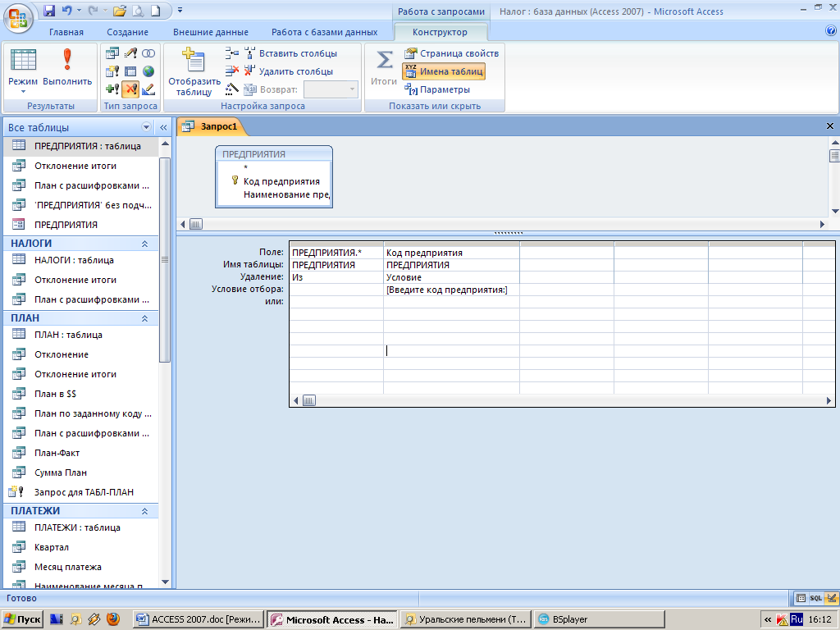Open the Работа с базами данных tab
840x630 pixels.
tap(324, 32)
